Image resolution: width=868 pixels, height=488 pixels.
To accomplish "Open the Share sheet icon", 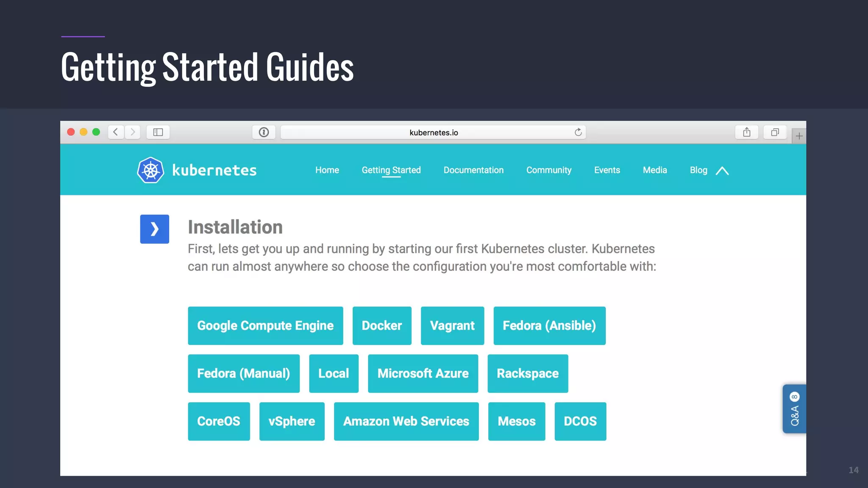I will [746, 132].
